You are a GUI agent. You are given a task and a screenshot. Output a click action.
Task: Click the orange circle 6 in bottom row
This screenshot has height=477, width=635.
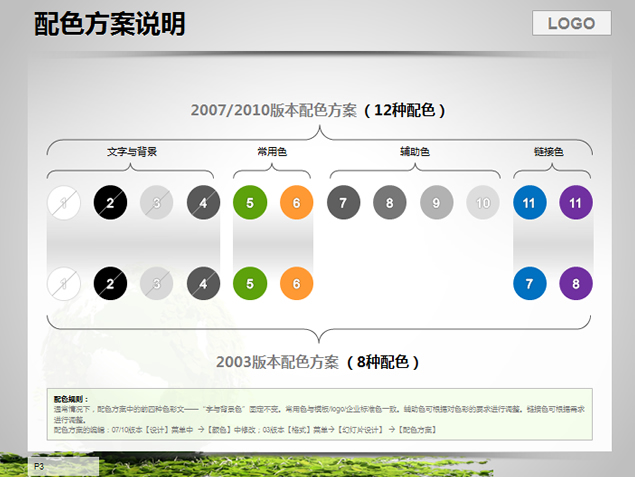[x=296, y=283]
